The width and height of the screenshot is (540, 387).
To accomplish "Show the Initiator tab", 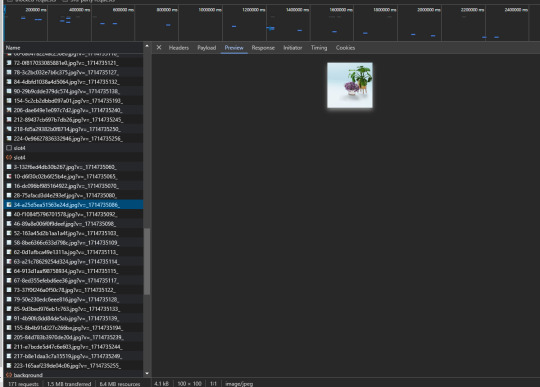I will coord(293,48).
